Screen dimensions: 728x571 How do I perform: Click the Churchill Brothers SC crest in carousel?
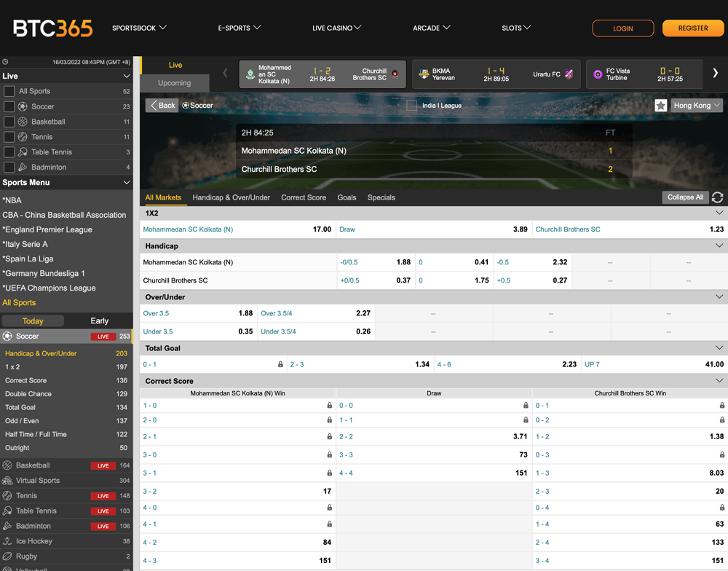395,74
